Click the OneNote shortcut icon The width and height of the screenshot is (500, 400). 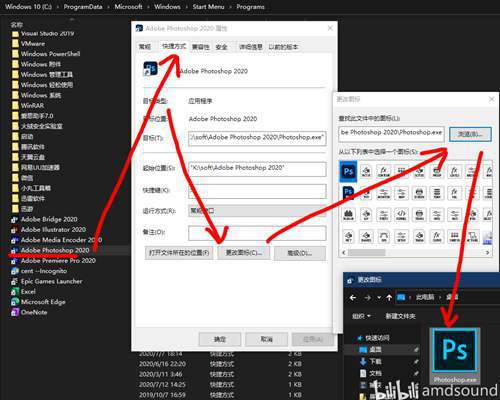coord(14,313)
